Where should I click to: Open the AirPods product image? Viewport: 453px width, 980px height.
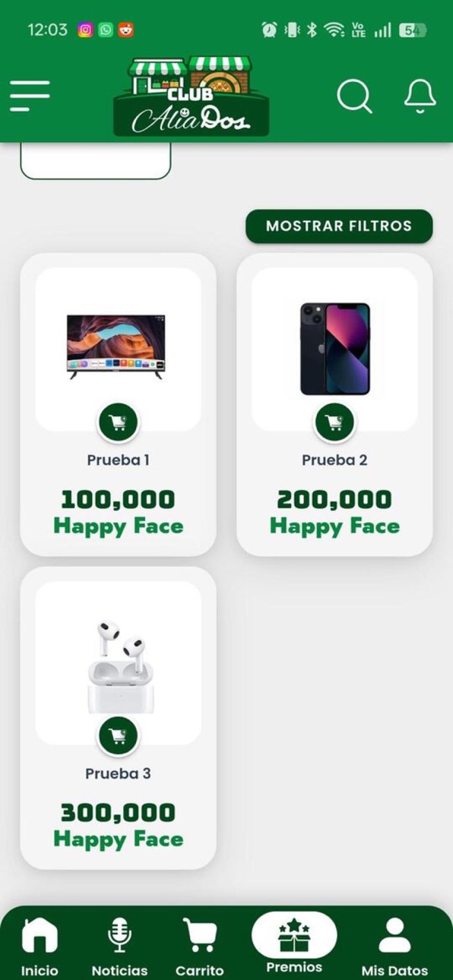119,667
